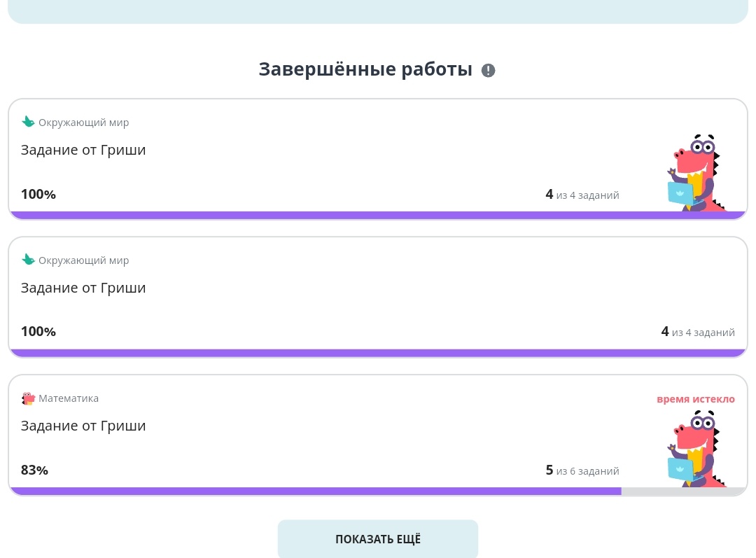Click the first card's full purple progress bar
Viewport: 756px width, 558px height.
pos(378,215)
